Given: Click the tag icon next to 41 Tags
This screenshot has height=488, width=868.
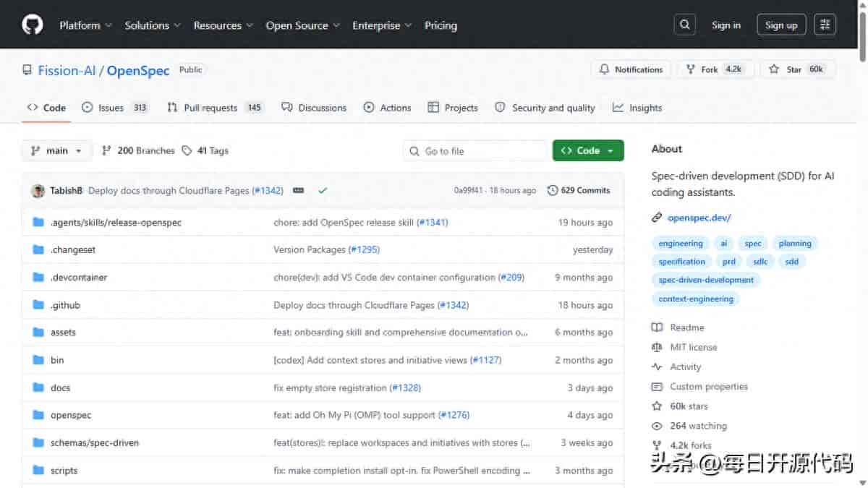Looking at the screenshot, I should point(187,150).
